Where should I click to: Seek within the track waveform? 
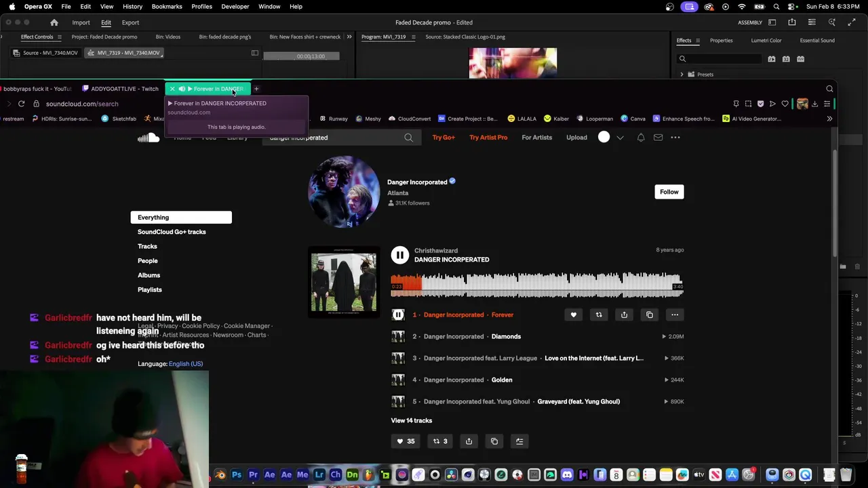(x=536, y=285)
